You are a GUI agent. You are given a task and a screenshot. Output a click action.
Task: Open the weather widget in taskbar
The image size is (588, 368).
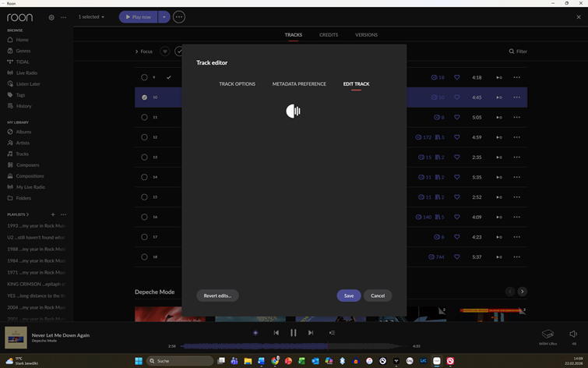[22, 361]
